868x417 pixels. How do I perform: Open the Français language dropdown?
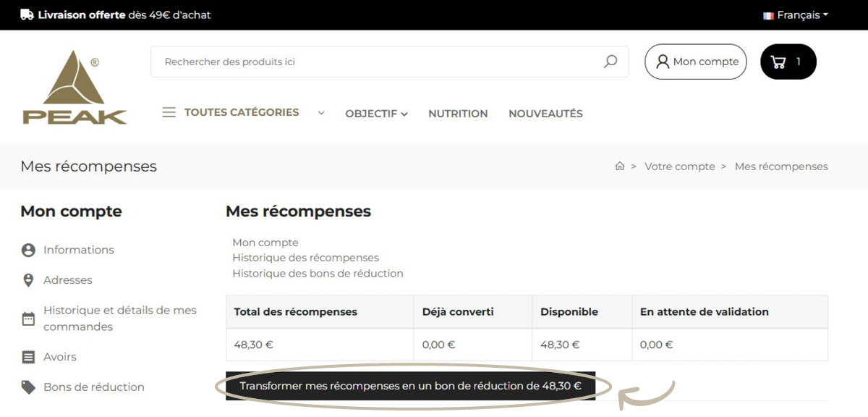click(799, 14)
